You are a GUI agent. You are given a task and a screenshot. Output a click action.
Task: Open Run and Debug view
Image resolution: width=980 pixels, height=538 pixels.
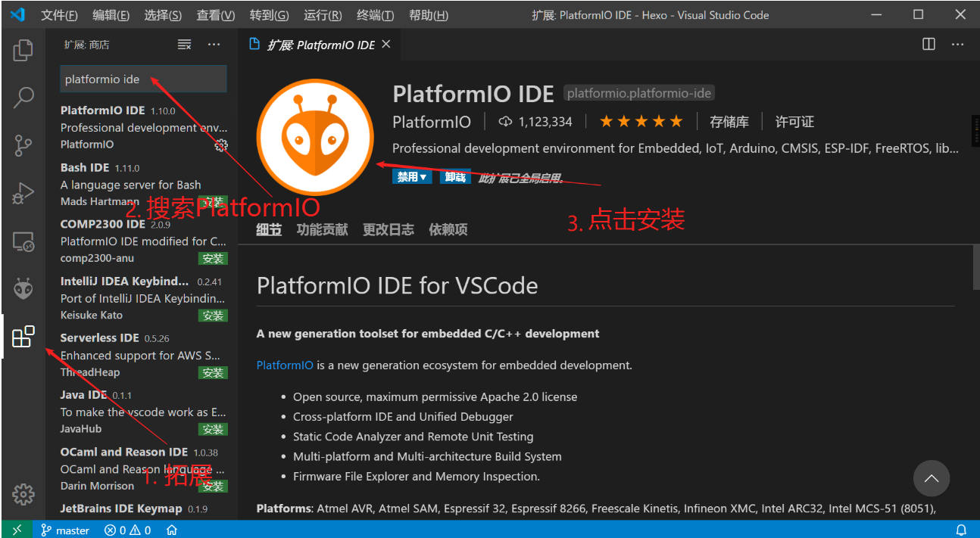click(23, 194)
